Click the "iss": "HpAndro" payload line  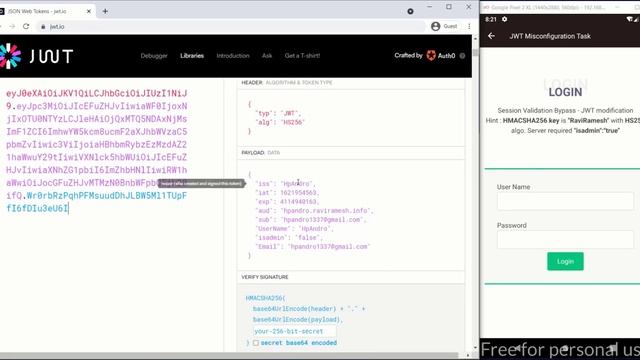pos(285,184)
